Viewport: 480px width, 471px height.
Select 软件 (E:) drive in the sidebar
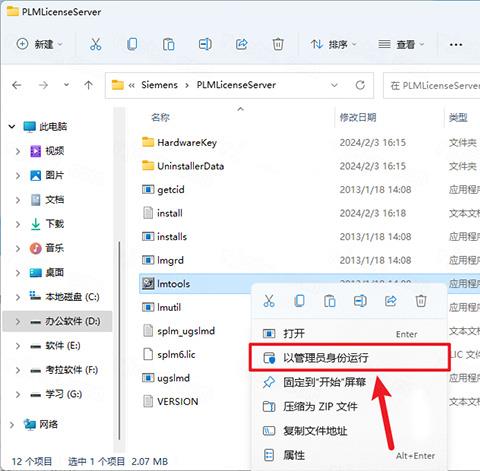[x=62, y=346]
